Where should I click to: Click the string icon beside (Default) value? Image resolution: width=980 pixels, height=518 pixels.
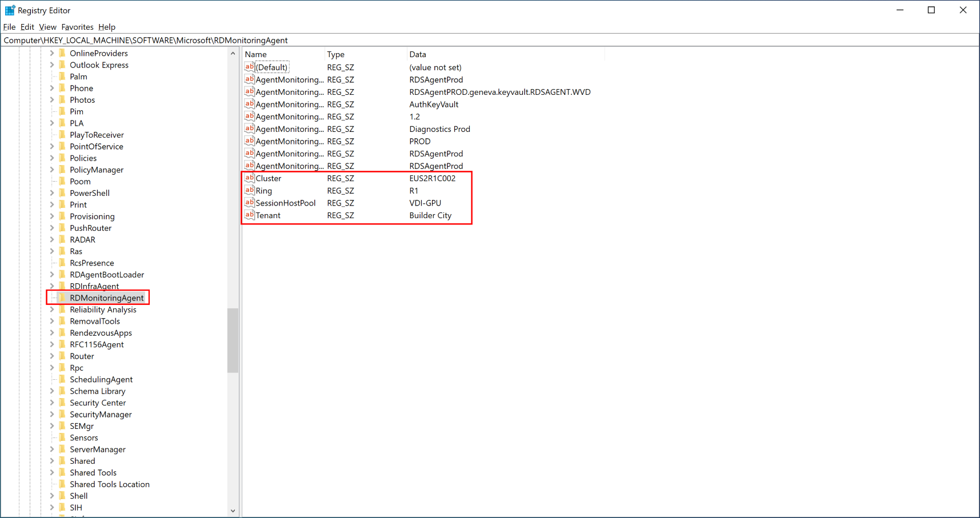coord(249,67)
